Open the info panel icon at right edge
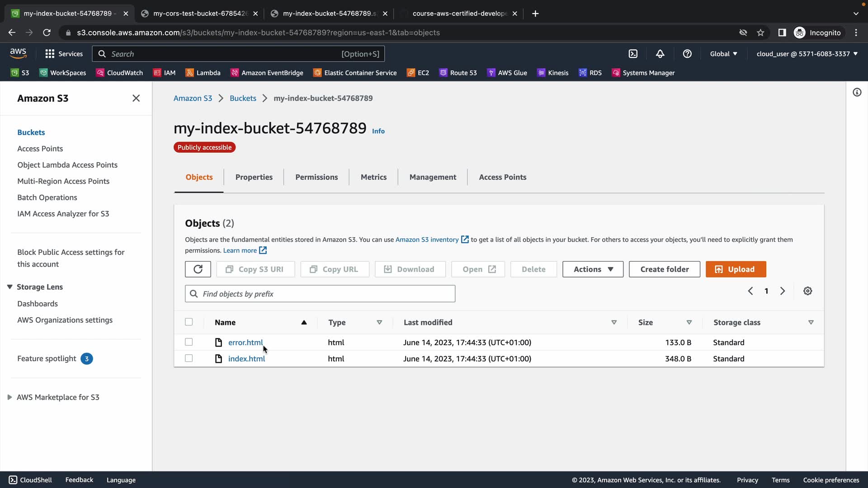 [x=857, y=92]
